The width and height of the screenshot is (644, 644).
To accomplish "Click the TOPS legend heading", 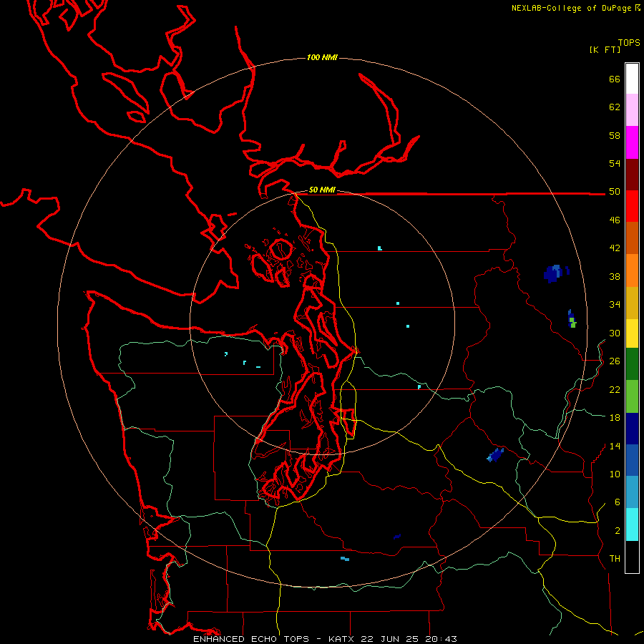I will pos(629,42).
